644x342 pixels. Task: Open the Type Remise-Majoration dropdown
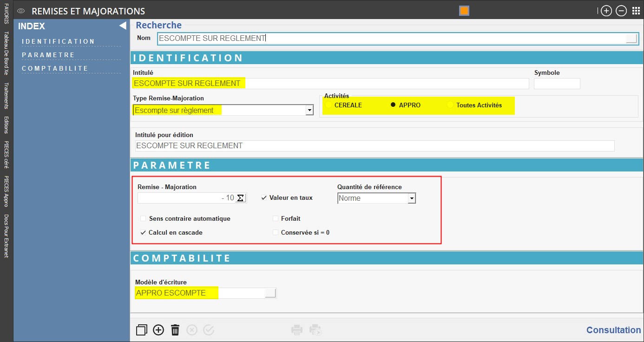[x=309, y=111]
